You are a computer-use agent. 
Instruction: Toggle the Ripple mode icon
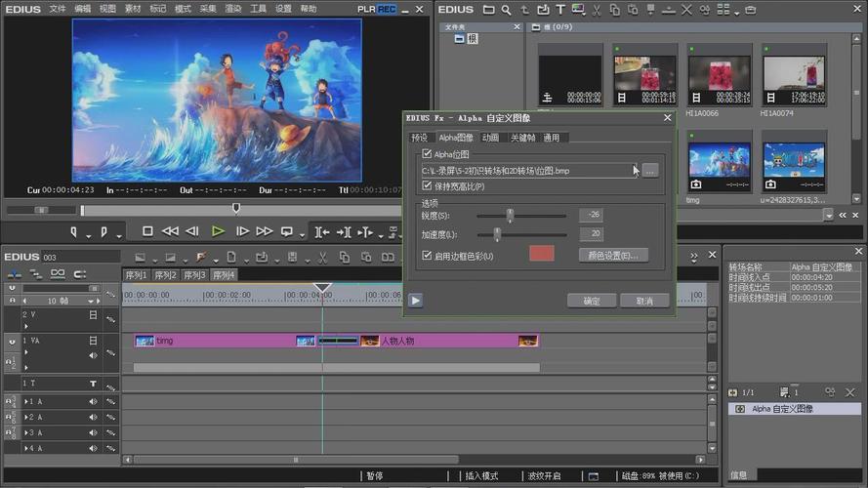(x=36, y=274)
